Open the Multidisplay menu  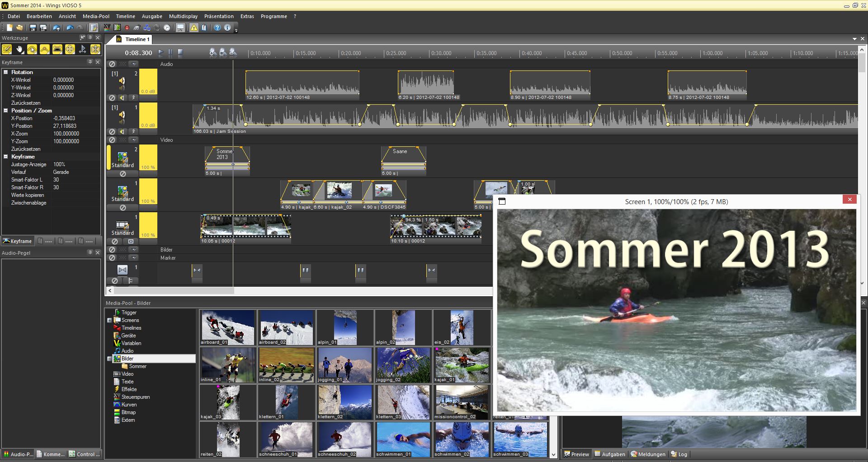[183, 16]
